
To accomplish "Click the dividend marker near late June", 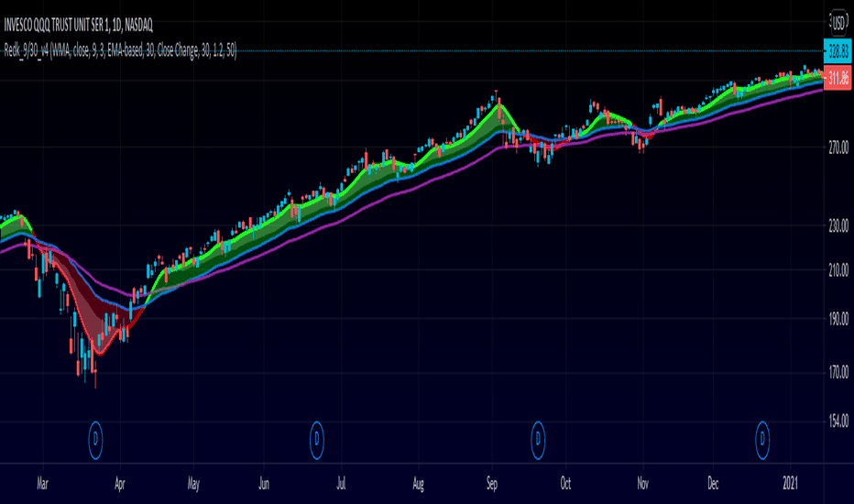I will [316, 440].
